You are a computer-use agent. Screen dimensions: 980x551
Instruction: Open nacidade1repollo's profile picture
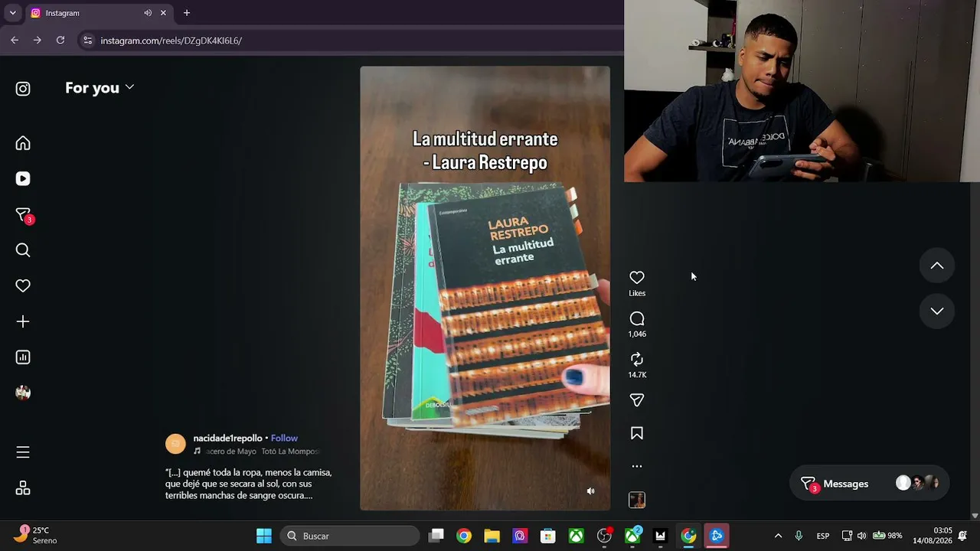175,444
